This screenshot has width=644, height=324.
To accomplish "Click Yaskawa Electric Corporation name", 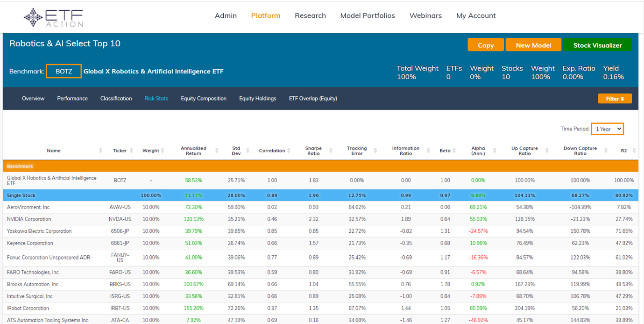I will click(x=39, y=231).
